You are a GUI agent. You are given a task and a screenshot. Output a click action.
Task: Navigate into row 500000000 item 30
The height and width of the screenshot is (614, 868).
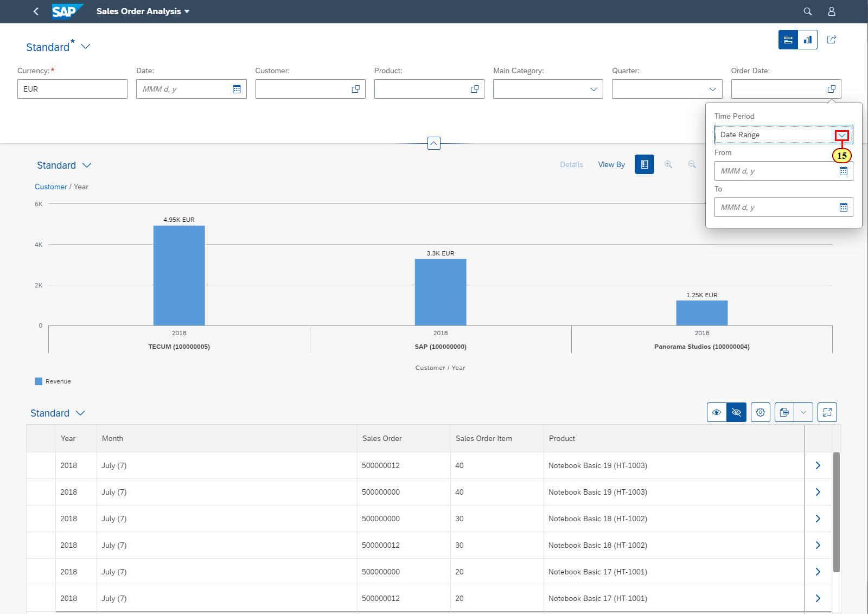818,519
